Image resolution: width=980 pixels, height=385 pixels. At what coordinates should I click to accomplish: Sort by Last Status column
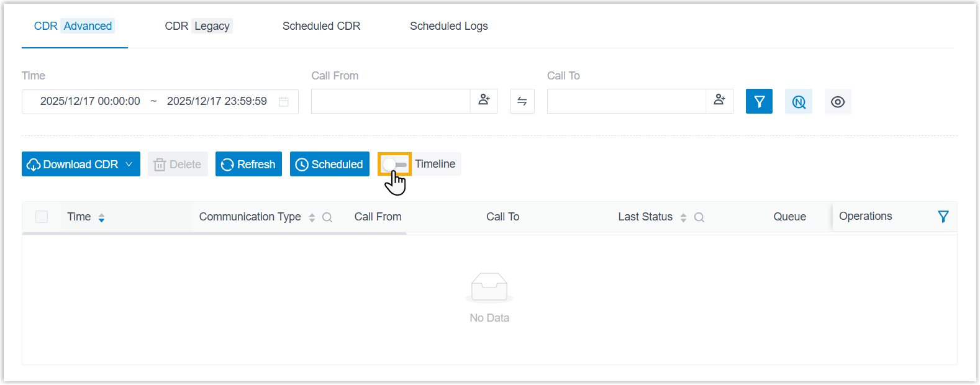click(x=683, y=217)
